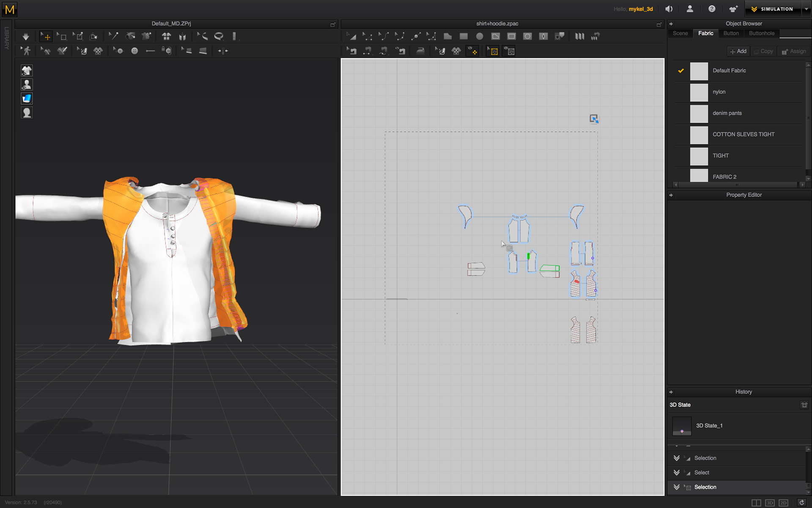Image resolution: width=812 pixels, height=508 pixels.
Task: Switch to the Buttonhole tab
Action: tap(762, 33)
